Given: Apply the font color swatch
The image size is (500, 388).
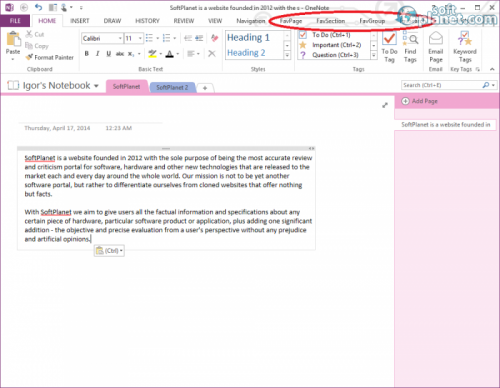Looking at the screenshot, I should 170,53.
